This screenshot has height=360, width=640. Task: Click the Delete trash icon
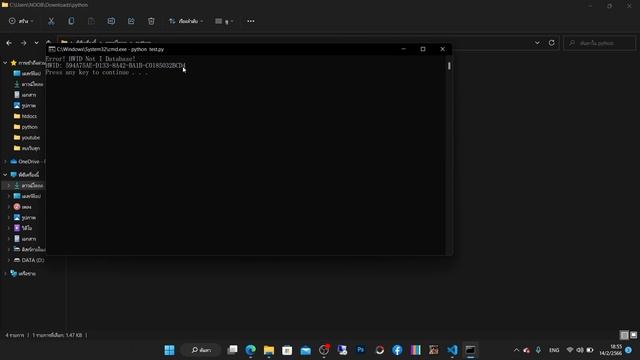click(151, 21)
